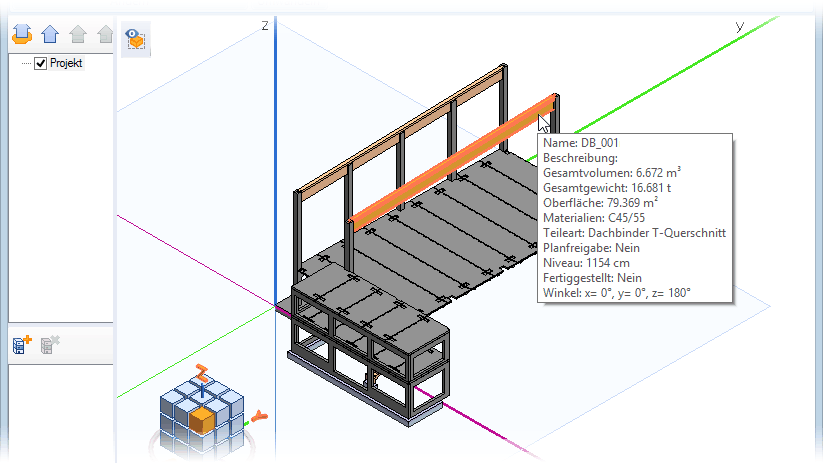
Task: Click the greyed-out delete list entry icon
Action: point(50,345)
